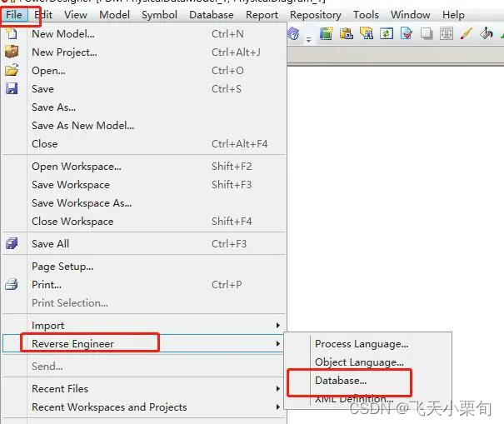
Task: Open the File menu
Action: (x=14, y=15)
